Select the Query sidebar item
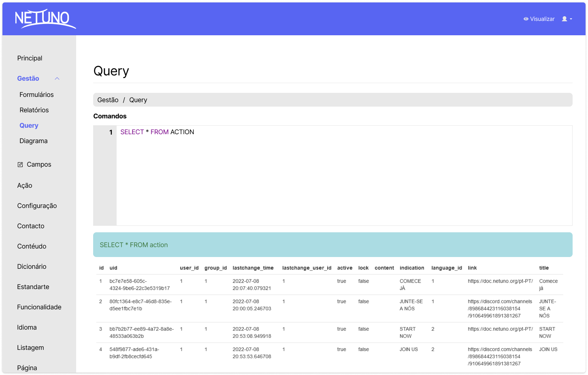Screen dimensions: 588x375 (29, 126)
